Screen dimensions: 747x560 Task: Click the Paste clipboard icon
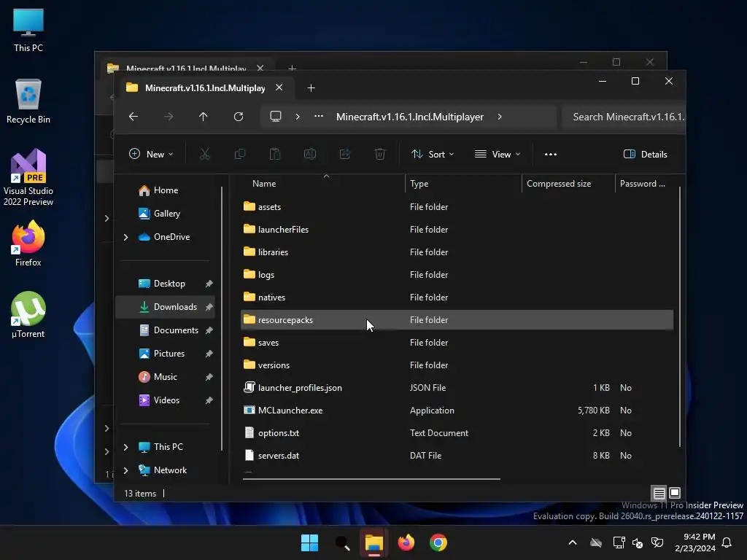[x=275, y=154]
